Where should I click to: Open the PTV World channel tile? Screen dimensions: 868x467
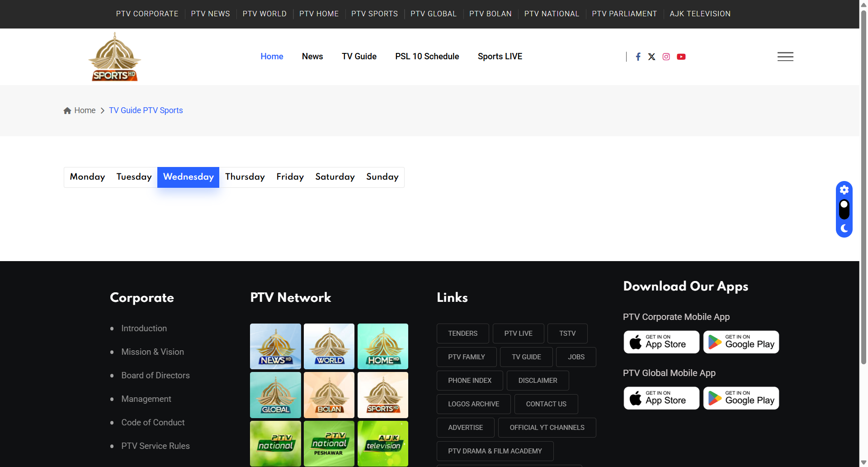[x=329, y=346]
